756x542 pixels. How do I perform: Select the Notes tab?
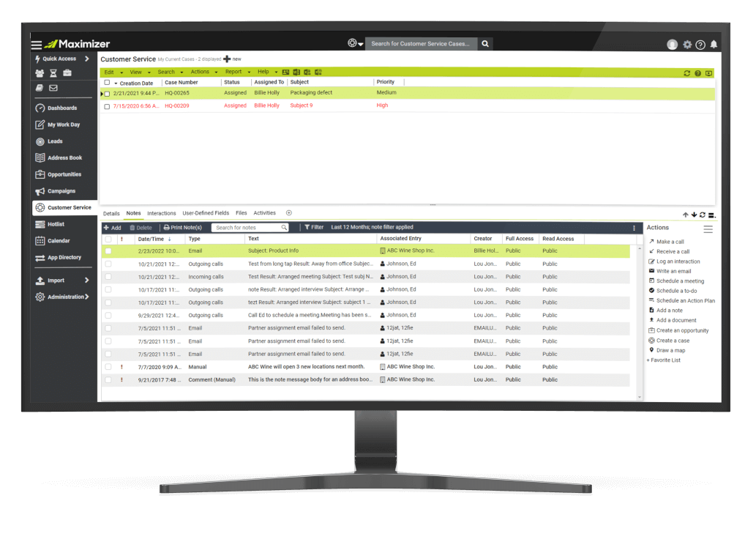[x=133, y=213]
